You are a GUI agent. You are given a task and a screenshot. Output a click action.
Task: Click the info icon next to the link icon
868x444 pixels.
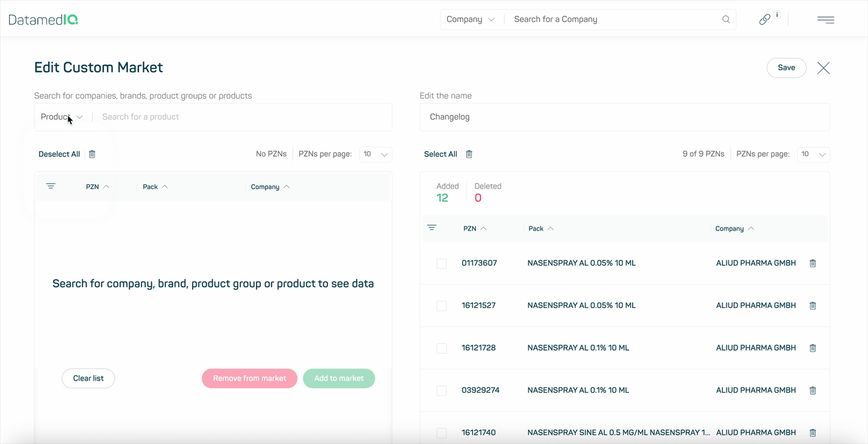click(x=777, y=13)
